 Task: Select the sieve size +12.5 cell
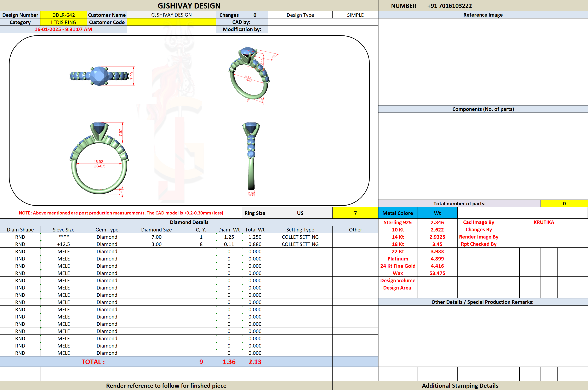tap(63, 244)
